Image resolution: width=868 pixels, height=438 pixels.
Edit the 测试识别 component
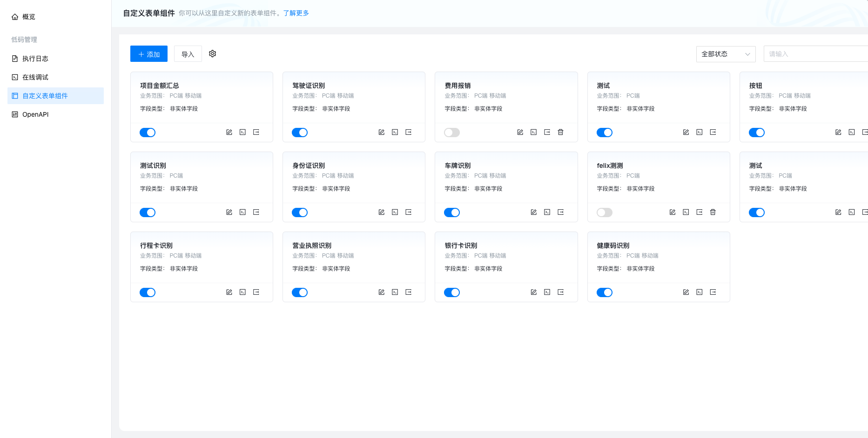tap(229, 212)
